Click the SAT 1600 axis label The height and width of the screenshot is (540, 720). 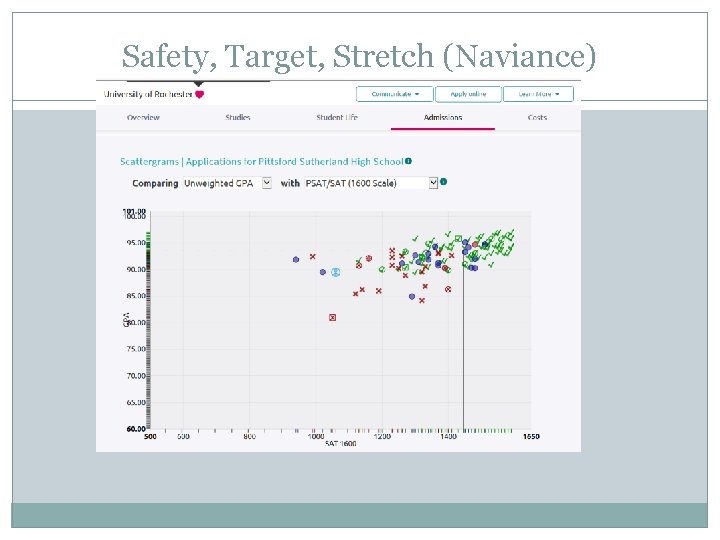(340, 444)
